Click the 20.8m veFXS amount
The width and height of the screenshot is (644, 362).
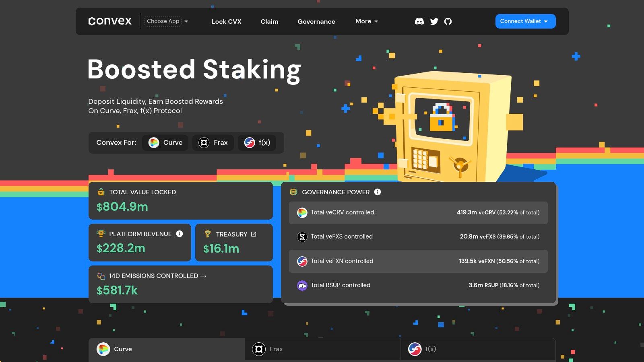(478, 237)
